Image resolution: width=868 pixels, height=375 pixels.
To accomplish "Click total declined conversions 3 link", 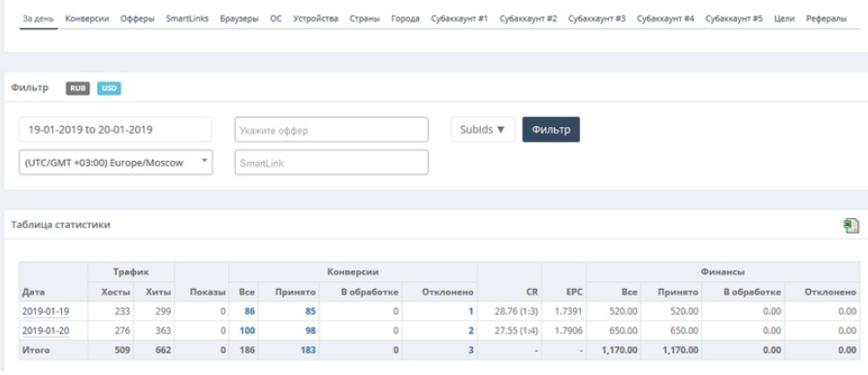I will pyautogui.click(x=471, y=350).
